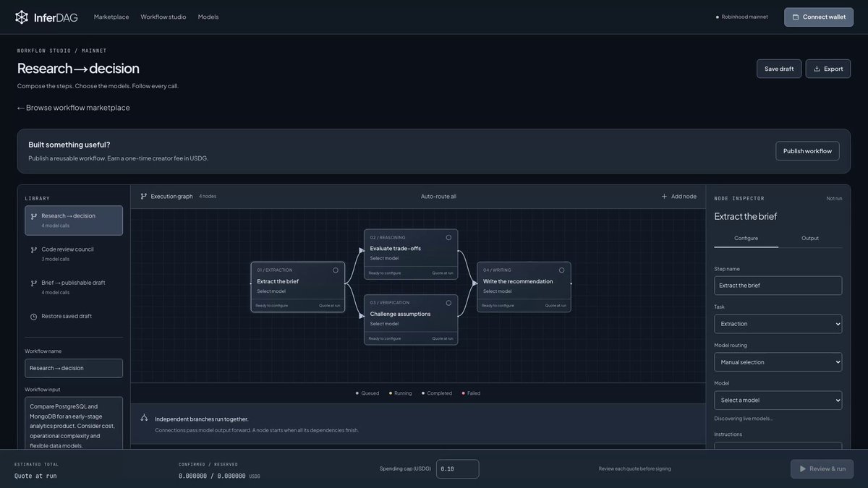Open the Model routing dropdown
The height and width of the screenshot is (488, 868).
tap(778, 362)
